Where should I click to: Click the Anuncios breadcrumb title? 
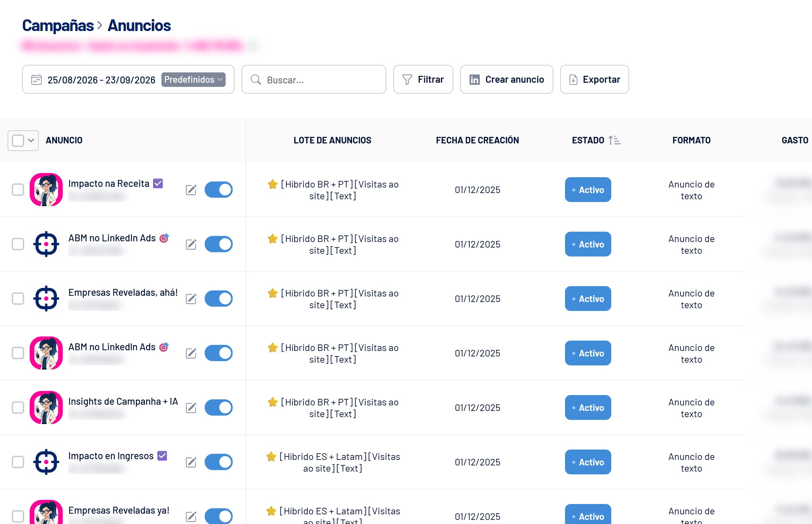(139, 26)
